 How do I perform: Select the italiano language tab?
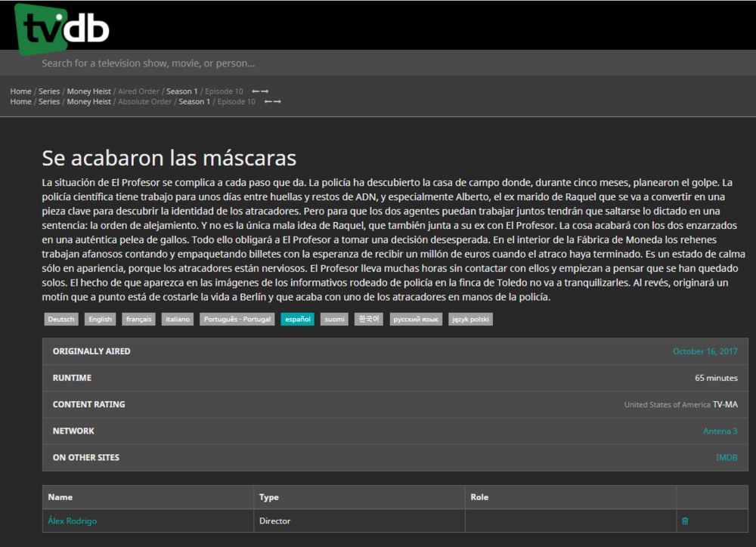pyautogui.click(x=178, y=319)
